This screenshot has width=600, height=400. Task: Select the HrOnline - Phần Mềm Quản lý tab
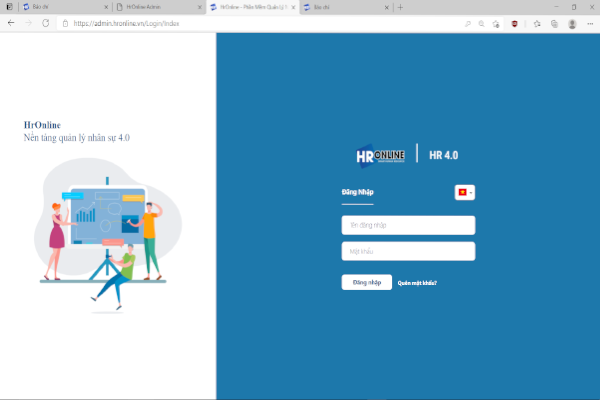pos(253,7)
